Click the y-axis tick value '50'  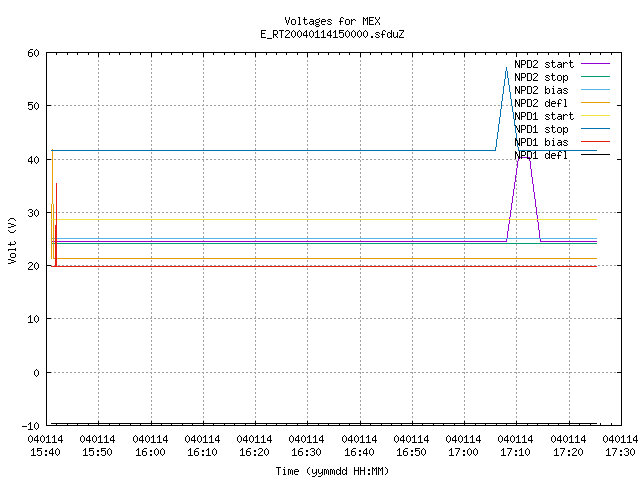click(33, 106)
